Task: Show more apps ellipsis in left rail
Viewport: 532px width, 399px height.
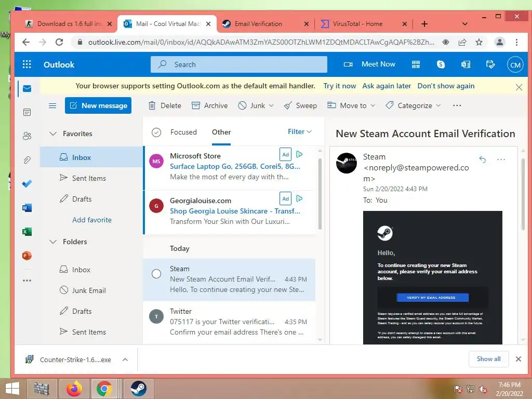Action: [27, 281]
